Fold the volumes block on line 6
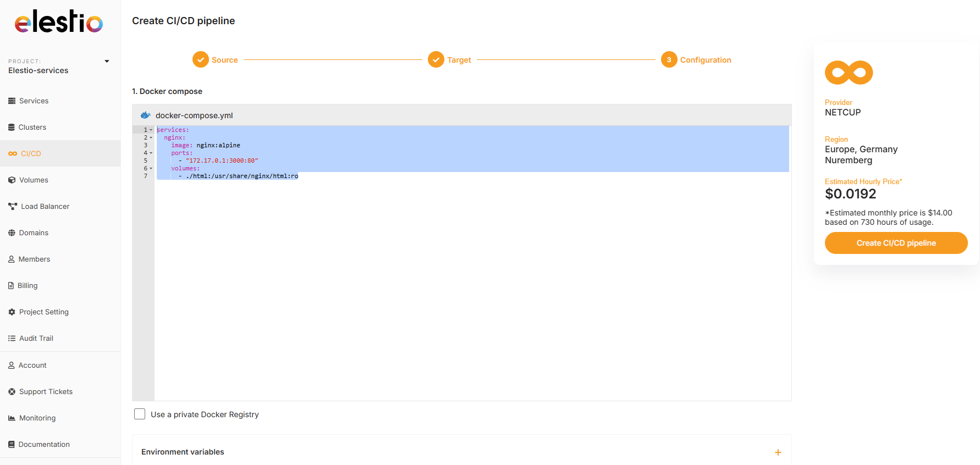 click(x=151, y=169)
